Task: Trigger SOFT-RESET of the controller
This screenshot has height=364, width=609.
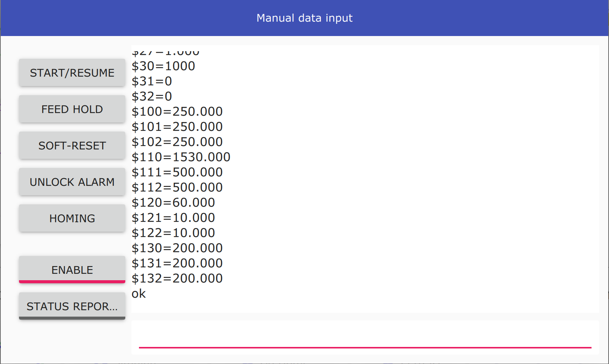Action: point(72,146)
